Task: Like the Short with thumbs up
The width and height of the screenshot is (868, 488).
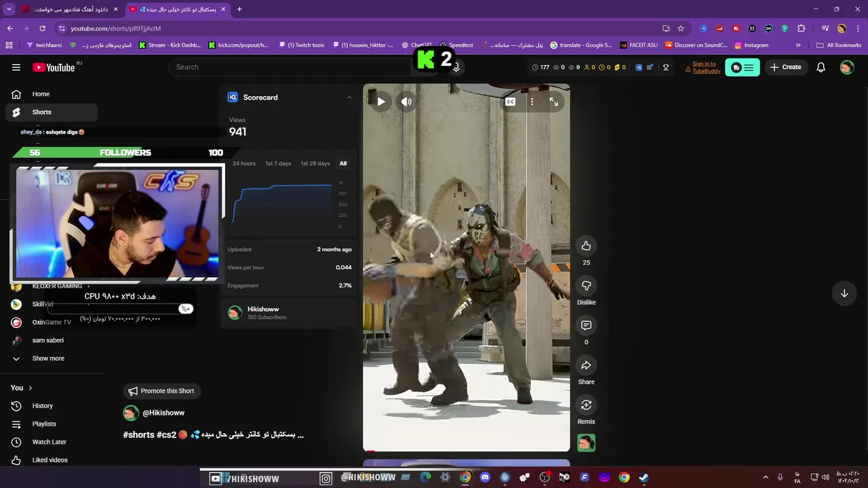Action: [587, 246]
